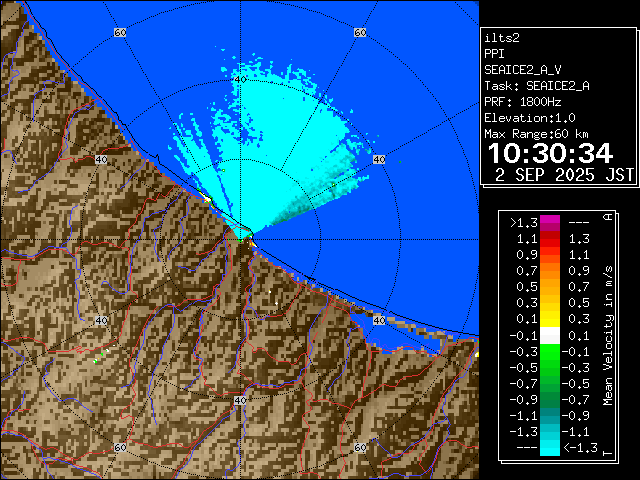Click the SEAICE2_A_V product name
The width and height of the screenshot is (640, 480).
(522, 70)
